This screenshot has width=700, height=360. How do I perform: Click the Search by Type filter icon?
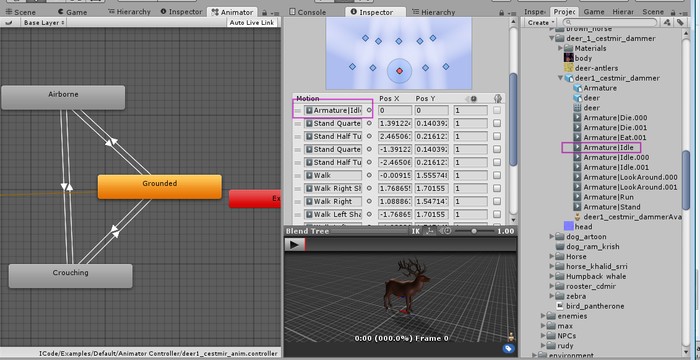click(x=667, y=22)
